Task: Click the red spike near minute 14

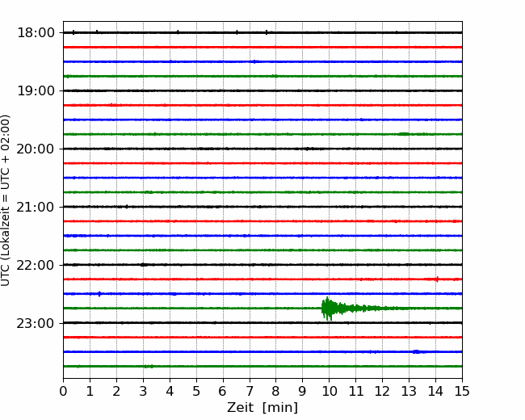Action: coord(437,279)
